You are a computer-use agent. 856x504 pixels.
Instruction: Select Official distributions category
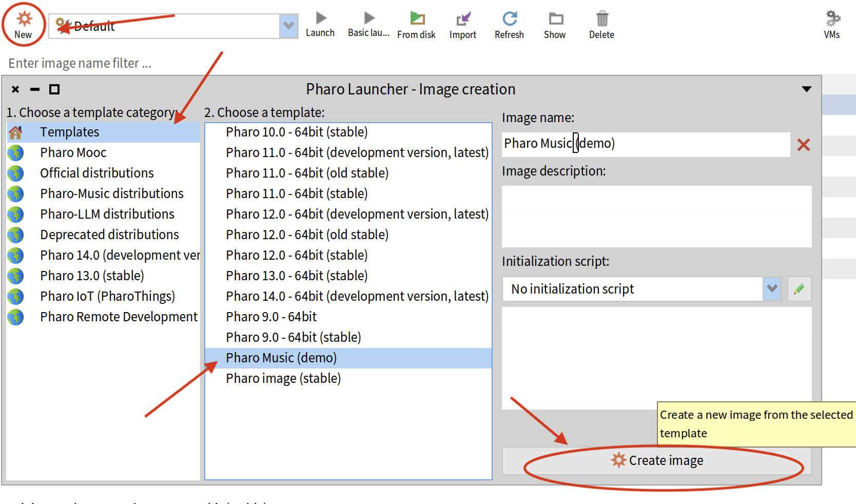[x=103, y=173]
